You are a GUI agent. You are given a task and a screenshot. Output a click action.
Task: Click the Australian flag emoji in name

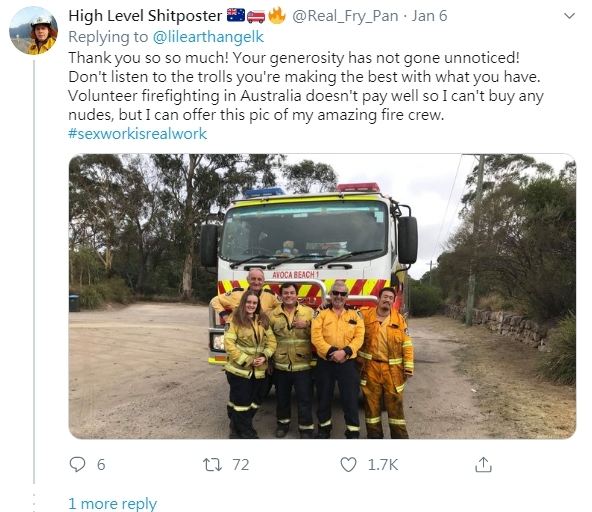[236, 16]
